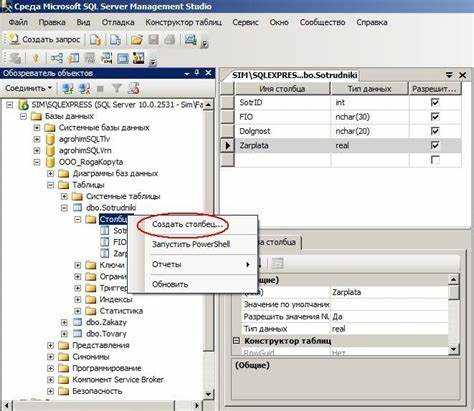This screenshot has height=411, width=474.
Task: Toggle allow nulls checkbox in empty row
Action: [x=435, y=160]
